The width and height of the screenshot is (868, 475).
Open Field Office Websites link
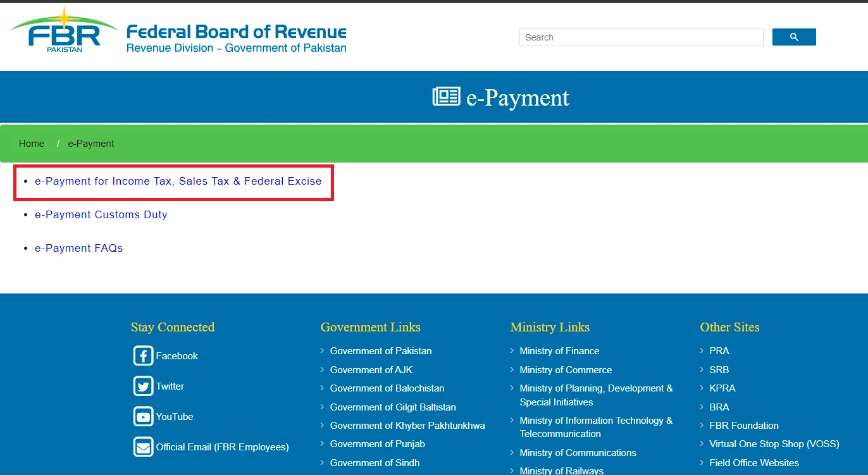point(754,463)
